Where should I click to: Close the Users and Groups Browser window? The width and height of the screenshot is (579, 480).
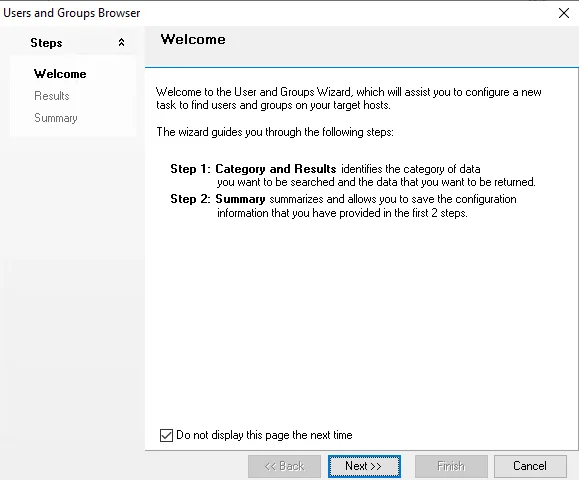(564, 13)
